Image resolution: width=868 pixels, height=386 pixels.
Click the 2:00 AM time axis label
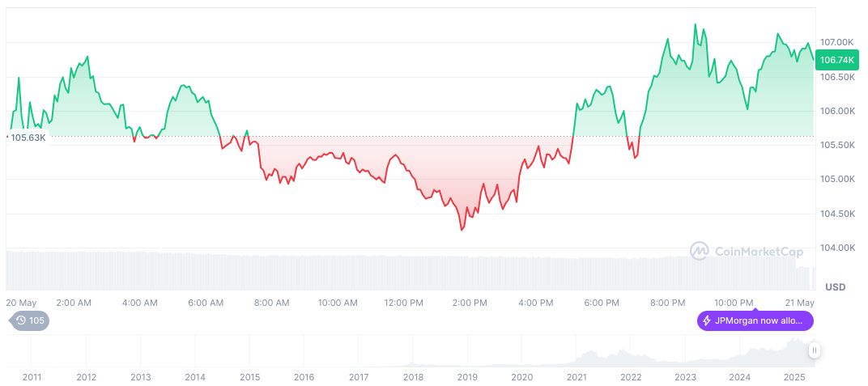click(x=74, y=303)
